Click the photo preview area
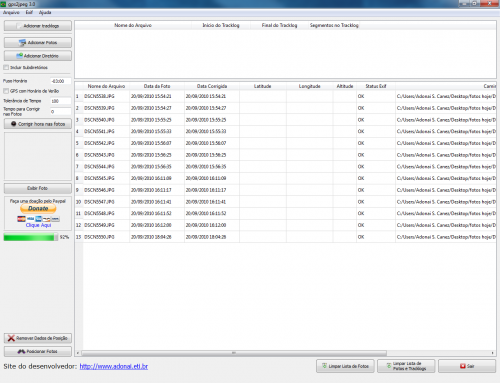 (38, 156)
